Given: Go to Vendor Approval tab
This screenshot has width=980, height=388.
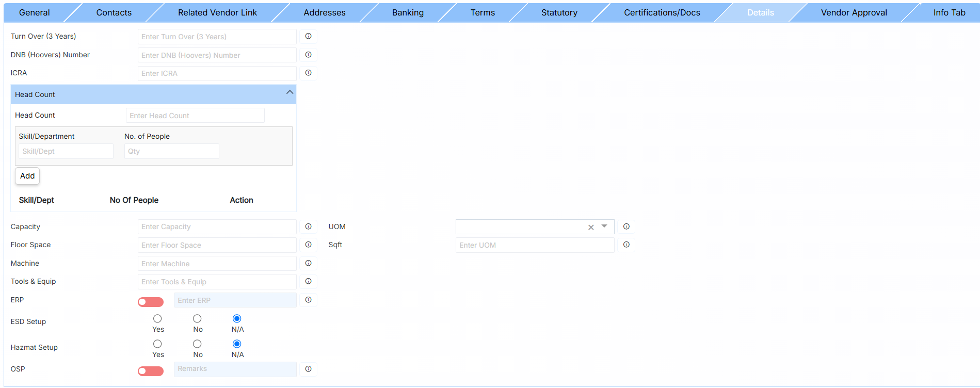Looking at the screenshot, I should click(854, 12).
